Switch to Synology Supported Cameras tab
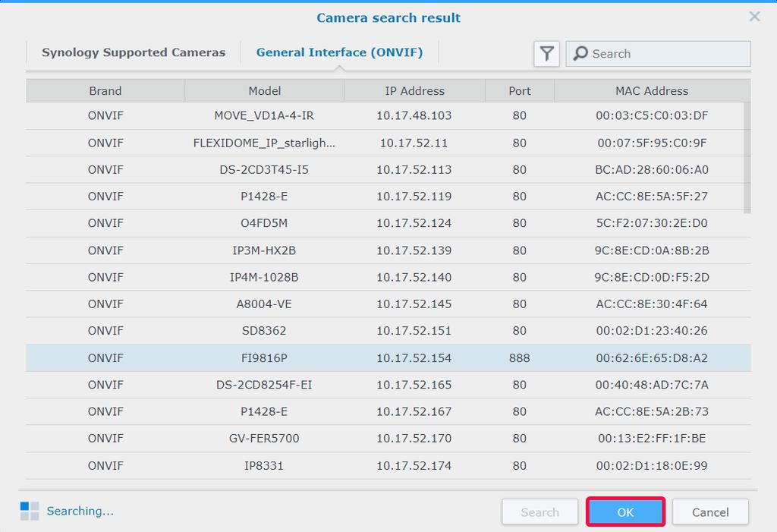This screenshot has width=777, height=532. (134, 52)
